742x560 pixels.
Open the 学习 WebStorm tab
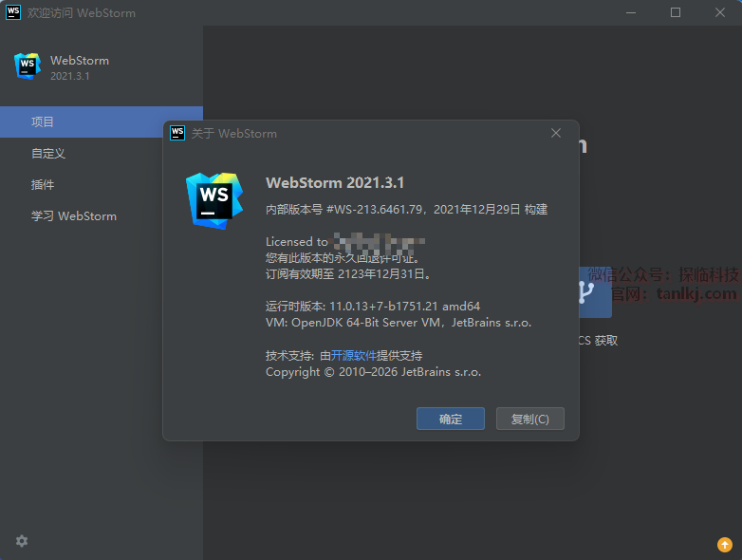point(102,216)
